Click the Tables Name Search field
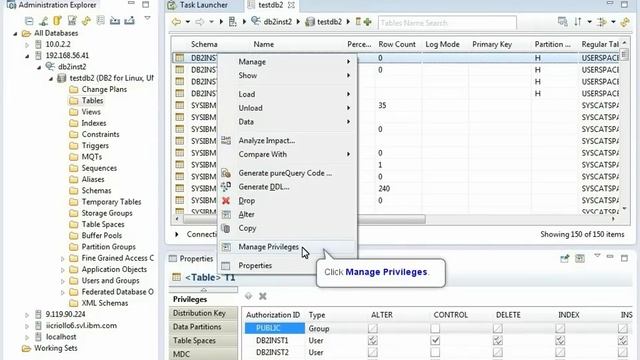Image resolution: width=640 pixels, height=360 pixels. tap(447, 23)
